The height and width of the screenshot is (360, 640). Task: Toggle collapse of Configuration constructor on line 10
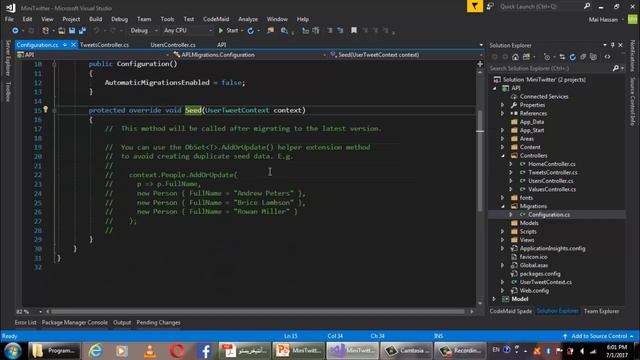click(x=54, y=64)
